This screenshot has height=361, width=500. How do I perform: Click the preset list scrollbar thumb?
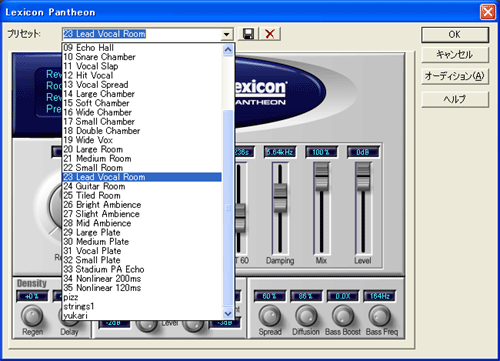[228, 208]
